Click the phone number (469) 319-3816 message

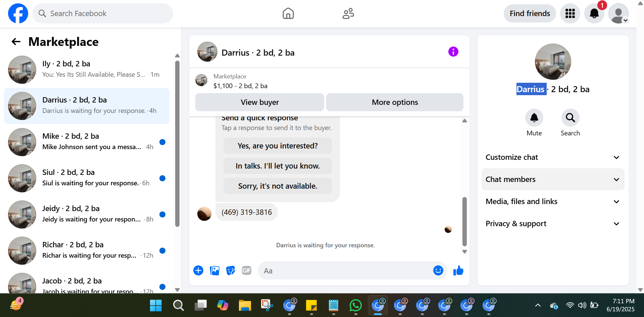(x=247, y=212)
